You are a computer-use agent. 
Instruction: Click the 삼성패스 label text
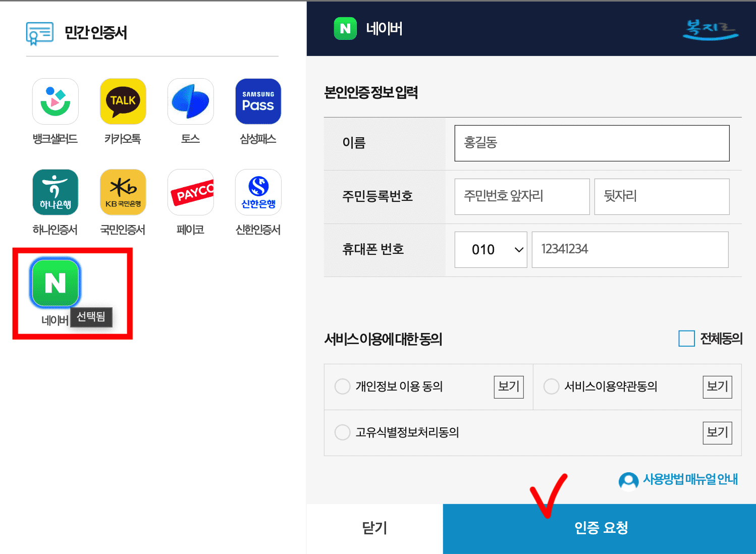pyautogui.click(x=258, y=139)
